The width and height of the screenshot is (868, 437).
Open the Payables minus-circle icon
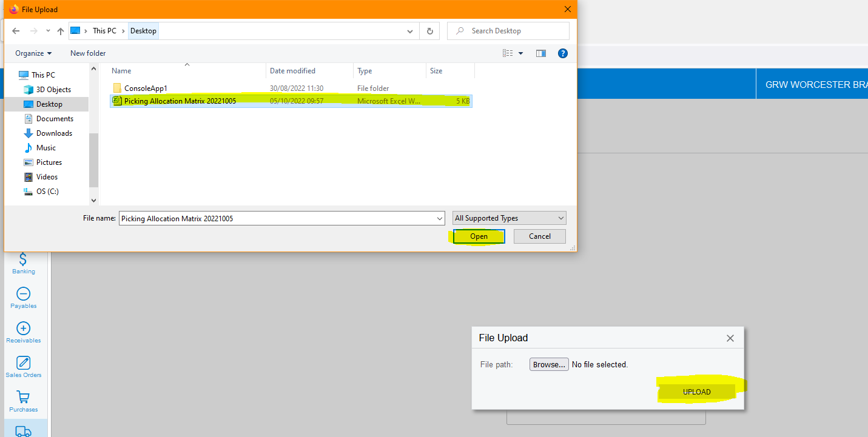[23, 294]
